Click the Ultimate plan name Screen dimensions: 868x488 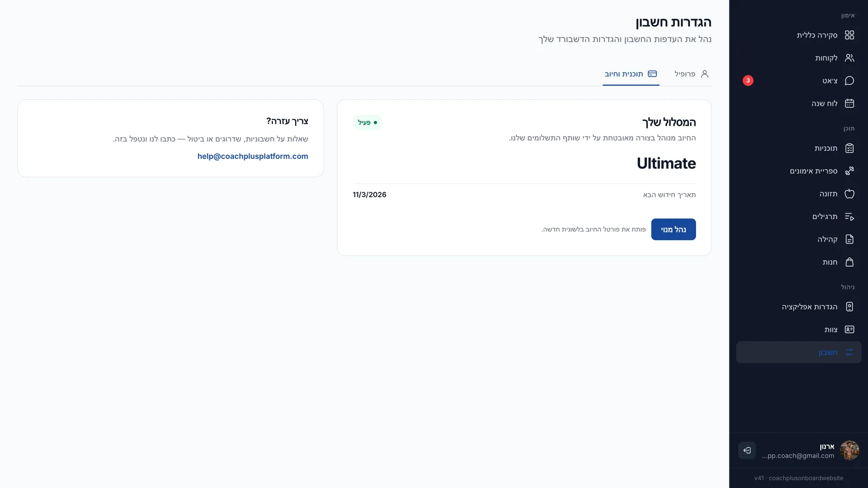pos(666,163)
